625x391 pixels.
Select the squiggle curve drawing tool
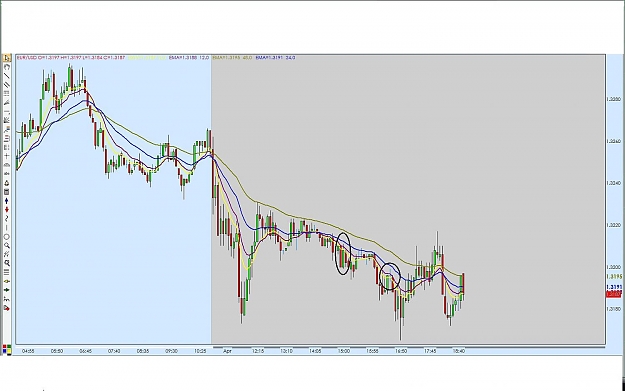point(6,219)
